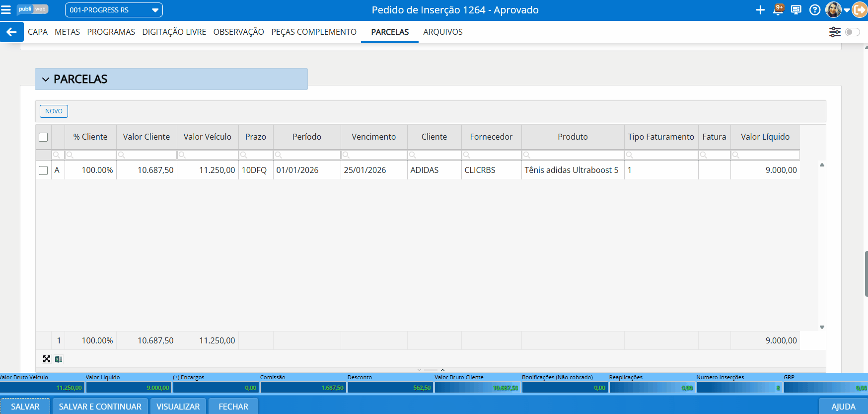Open the 001-PROGRESS RS dropdown
This screenshot has width=868, height=414.
pyautogui.click(x=114, y=10)
